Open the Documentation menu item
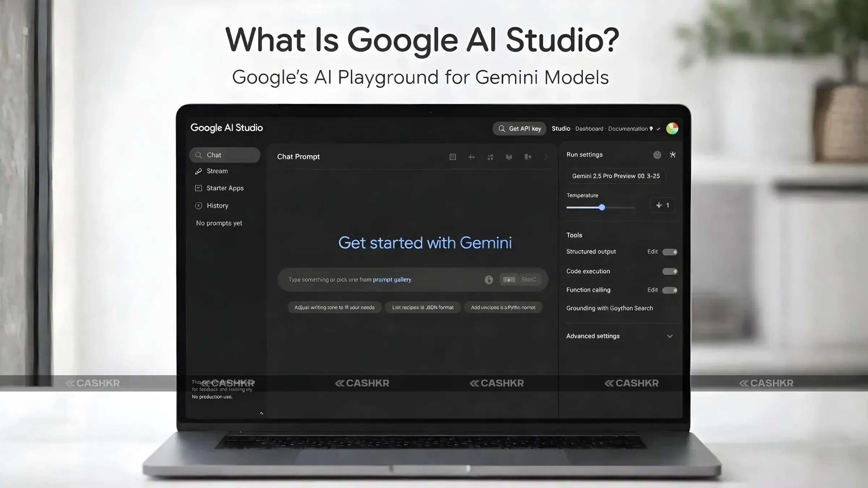 click(x=628, y=129)
